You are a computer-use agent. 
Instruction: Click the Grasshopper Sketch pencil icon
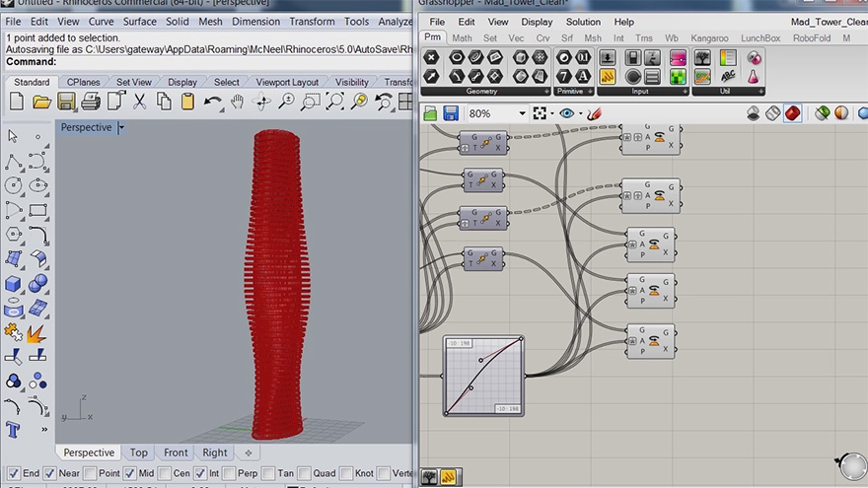[x=594, y=113]
